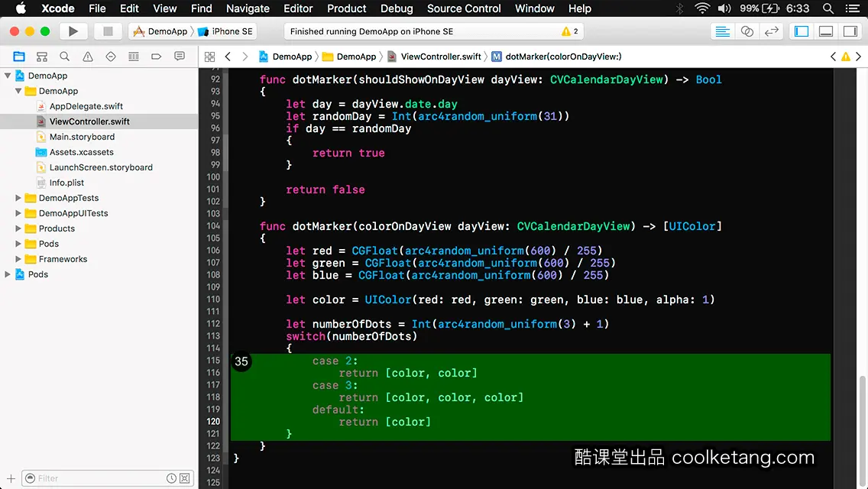Image resolution: width=868 pixels, height=489 pixels.
Task: Jump to next issue arrow
Action: 859,57
